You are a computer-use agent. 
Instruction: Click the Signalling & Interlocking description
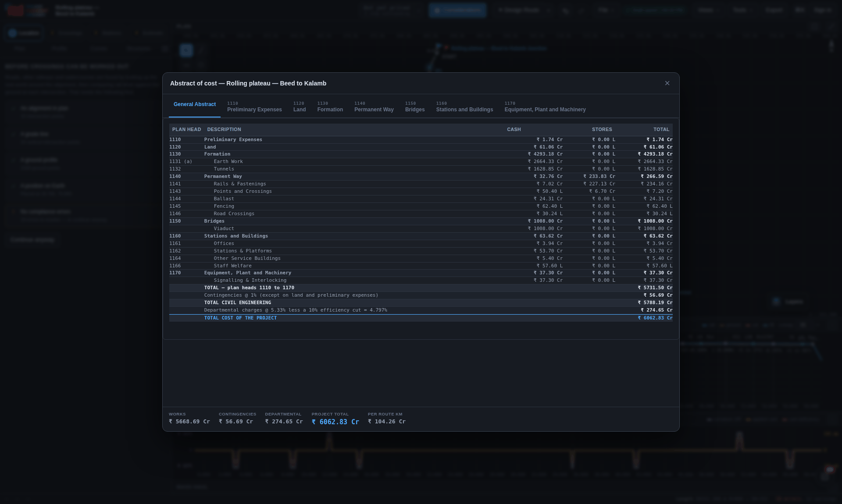coord(250,280)
